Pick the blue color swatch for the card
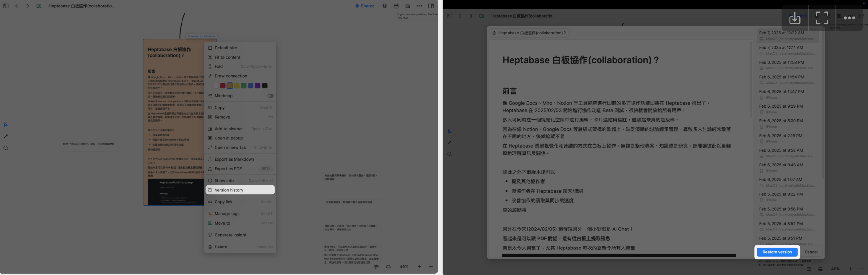This screenshot has height=275, width=868. (251, 86)
